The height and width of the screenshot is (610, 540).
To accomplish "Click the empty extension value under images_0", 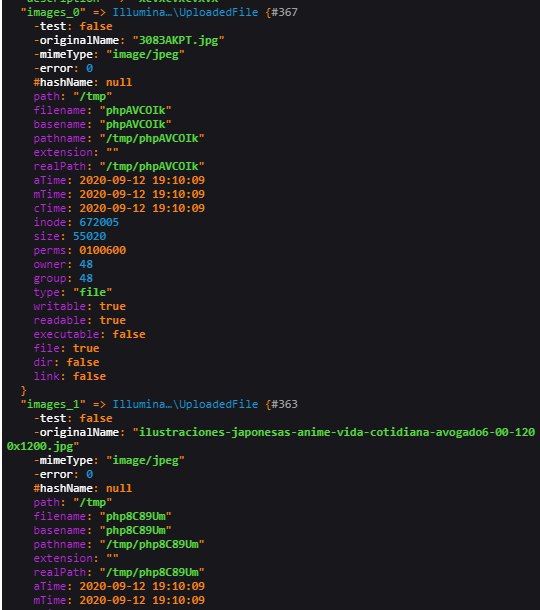I will click(x=112, y=151).
